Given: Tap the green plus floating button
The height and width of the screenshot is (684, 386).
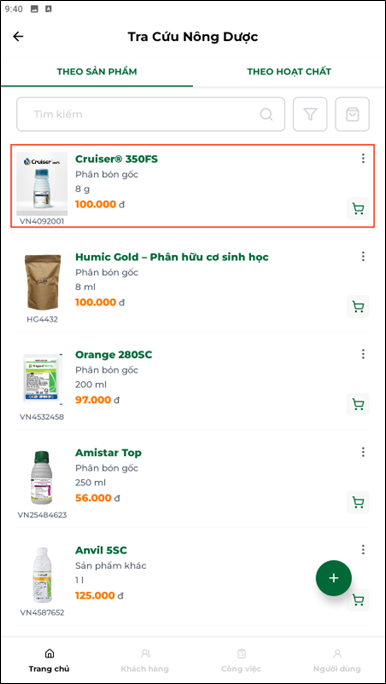Looking at the screenshot, I should tap(334, 578).
